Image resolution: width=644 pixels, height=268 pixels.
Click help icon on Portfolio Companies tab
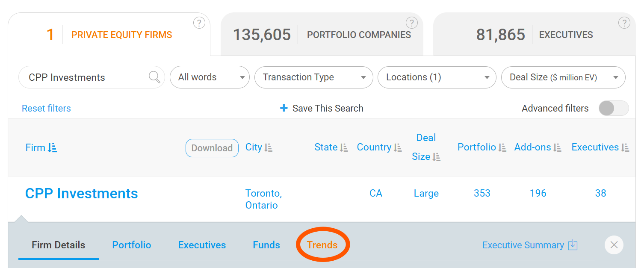pyautogui.click(x=411, y=23)
